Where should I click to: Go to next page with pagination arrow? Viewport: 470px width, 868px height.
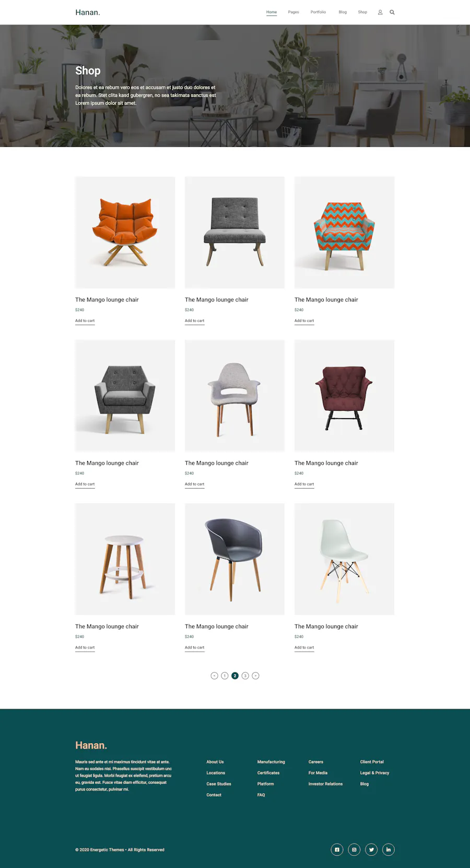pos(255,676)
